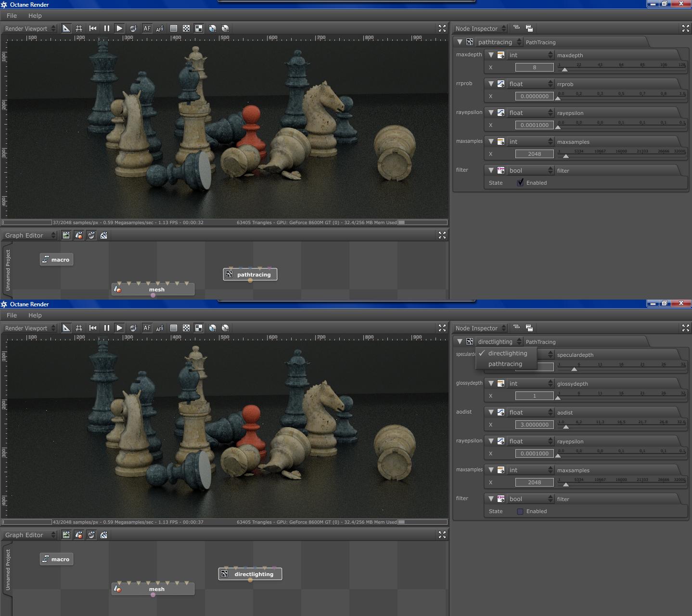Click the overlapping-windows icon in the upper Node Inspector

point(529,28)
